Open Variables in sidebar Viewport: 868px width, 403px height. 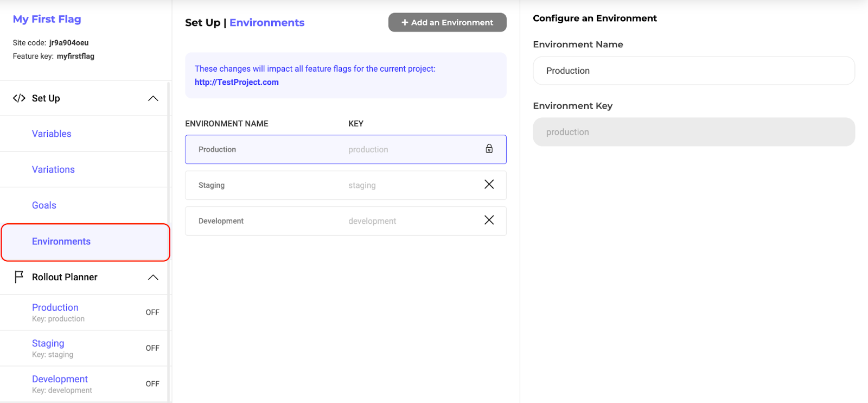point(52,134)
